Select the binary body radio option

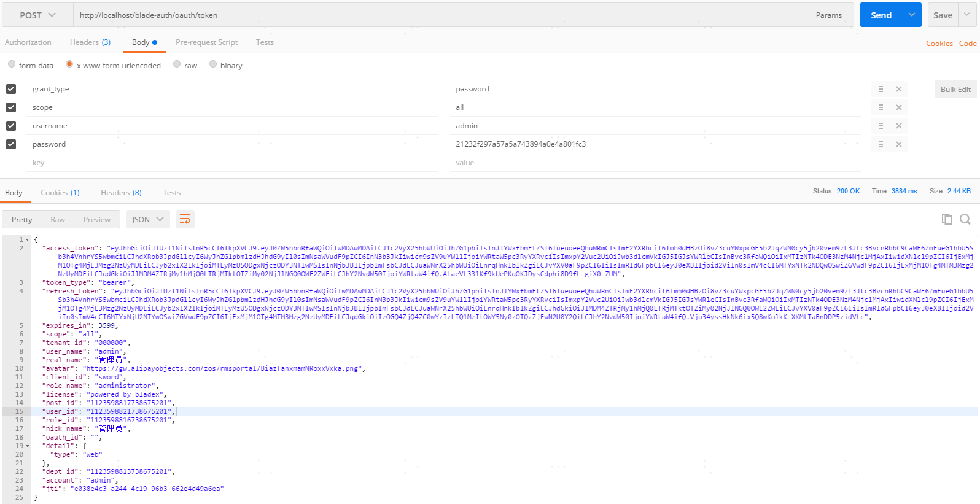coord(213,64)
